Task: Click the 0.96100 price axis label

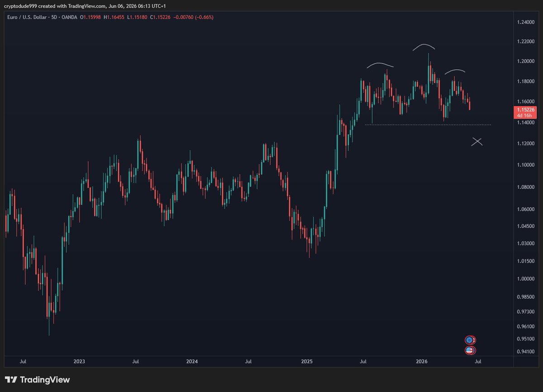Action: 526,326
